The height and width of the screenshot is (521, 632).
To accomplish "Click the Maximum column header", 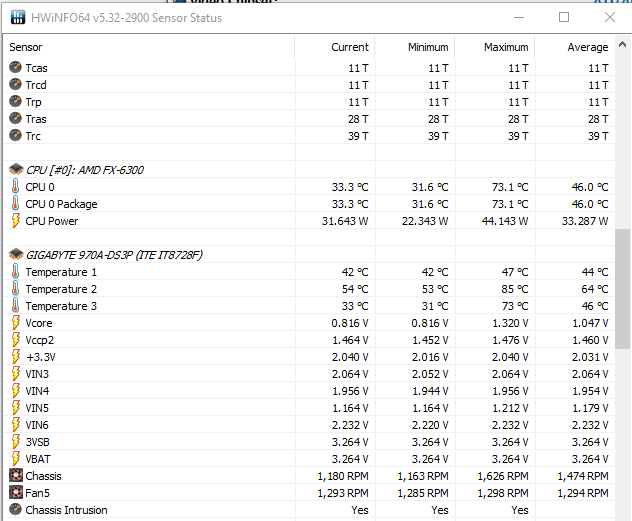I will tap(495, 47).
